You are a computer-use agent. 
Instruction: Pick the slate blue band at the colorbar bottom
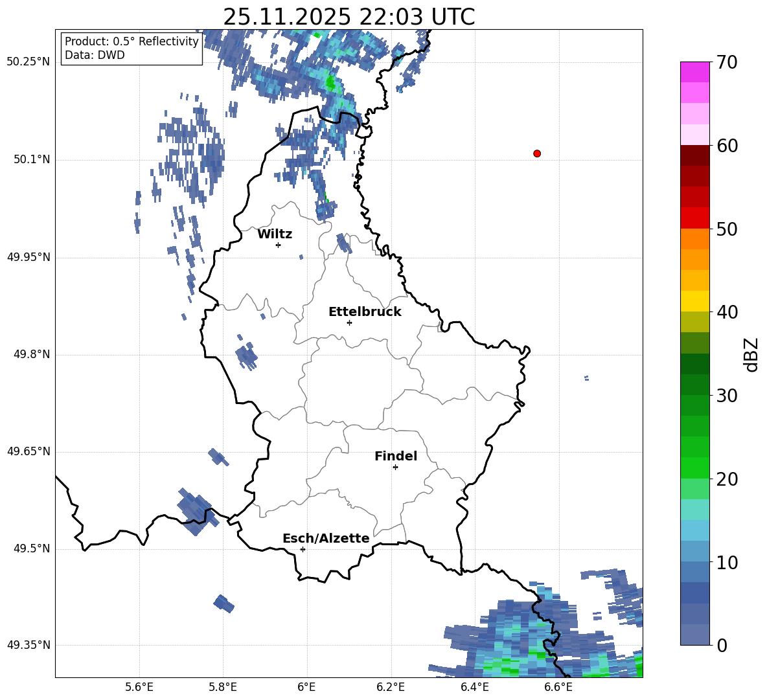tap(694, 635)
